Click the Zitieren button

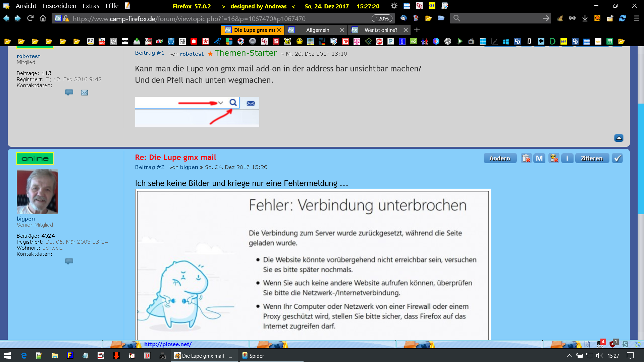coord(592,158)
